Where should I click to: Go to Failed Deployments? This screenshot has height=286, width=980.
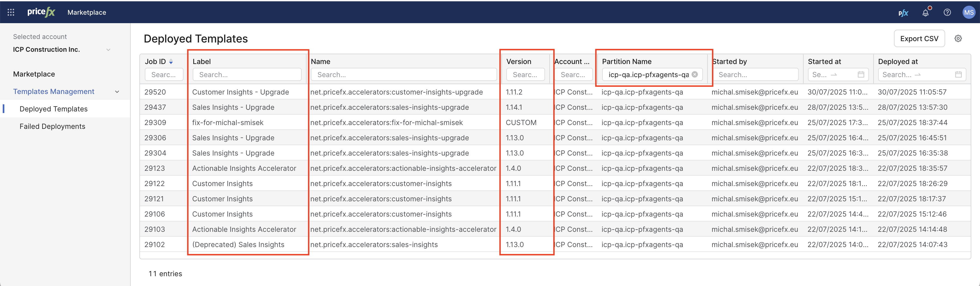click(x=52, y=126)
